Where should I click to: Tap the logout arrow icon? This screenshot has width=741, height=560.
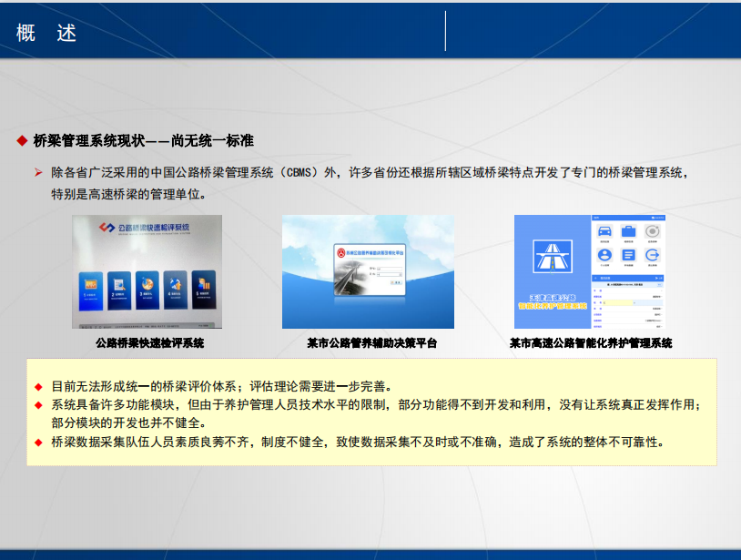652,257
